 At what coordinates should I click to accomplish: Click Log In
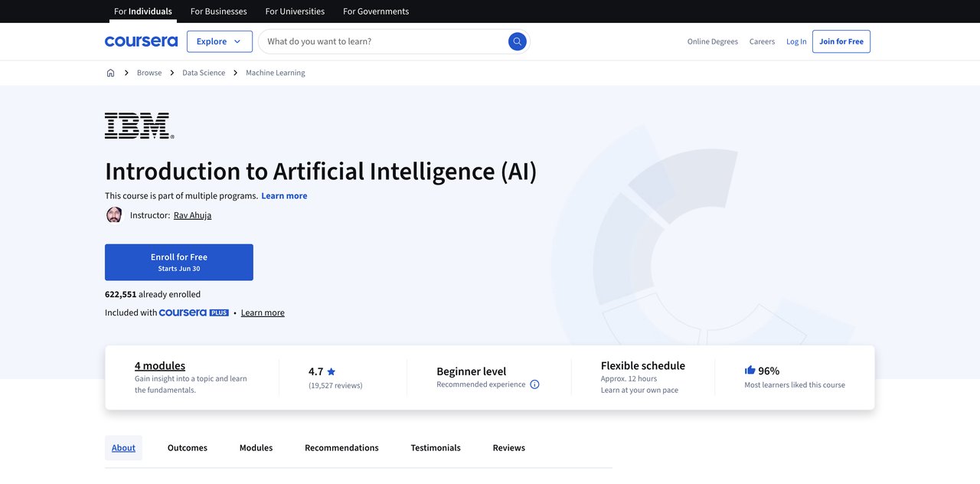[796, 41]
